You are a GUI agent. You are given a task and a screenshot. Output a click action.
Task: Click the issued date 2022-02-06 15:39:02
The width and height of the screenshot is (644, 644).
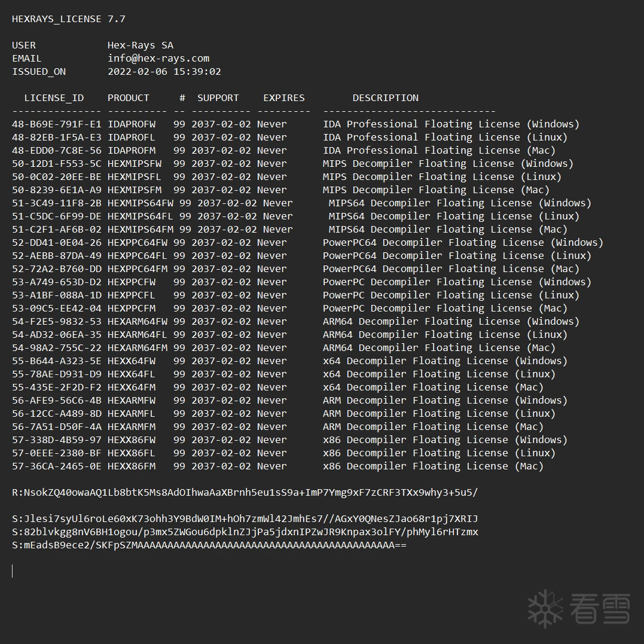[x=164, y=72]
